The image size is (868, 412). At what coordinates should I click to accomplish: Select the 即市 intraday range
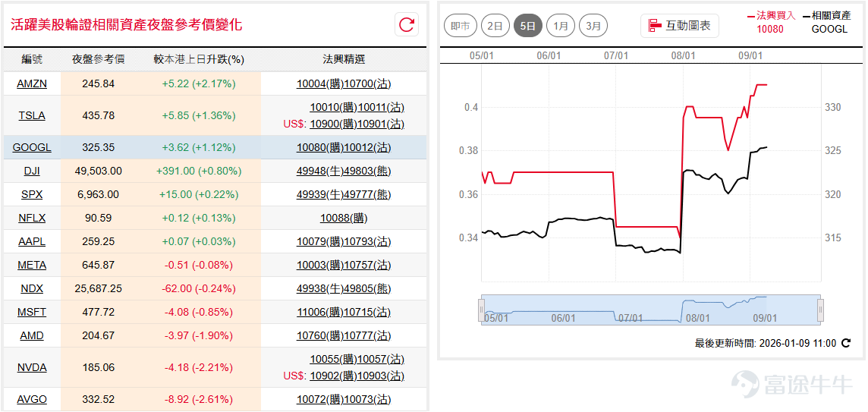461,26
